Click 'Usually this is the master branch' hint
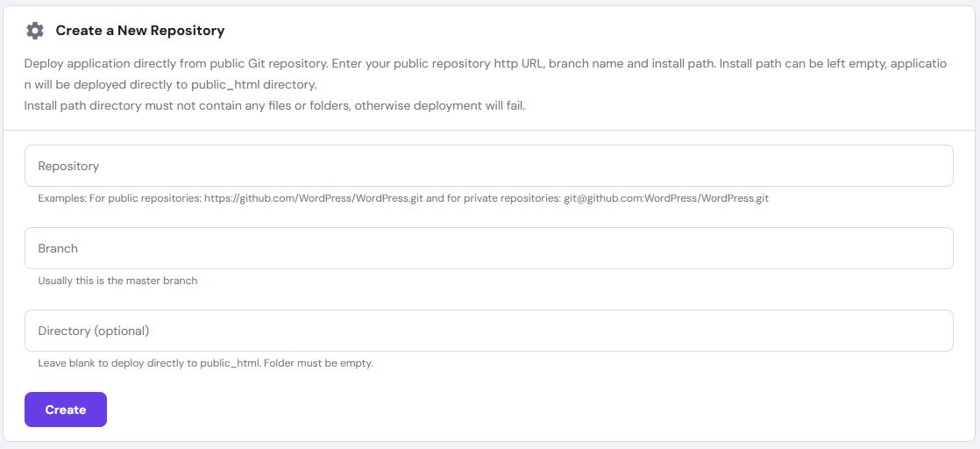 [117, 281]
